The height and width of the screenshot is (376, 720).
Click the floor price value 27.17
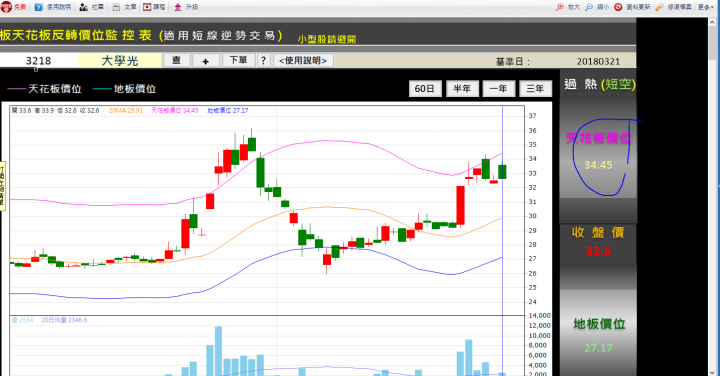pyautogui.click(x=598, y=348)
